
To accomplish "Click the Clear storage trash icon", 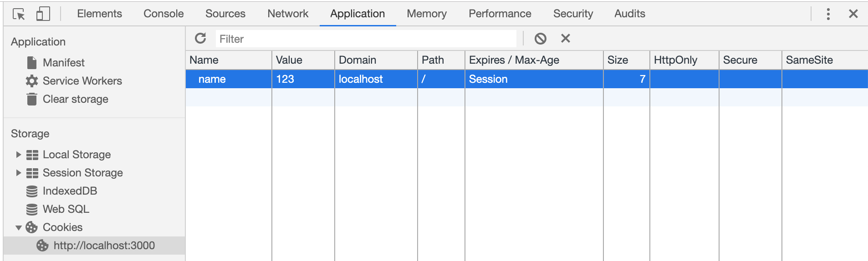I will click(x=32, y=99).
